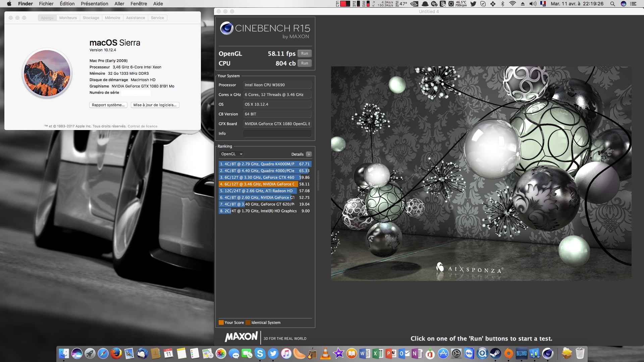This screenshot has height=362, width=644.
Task: Open the Fichier menu
Action: coord(46,4)
